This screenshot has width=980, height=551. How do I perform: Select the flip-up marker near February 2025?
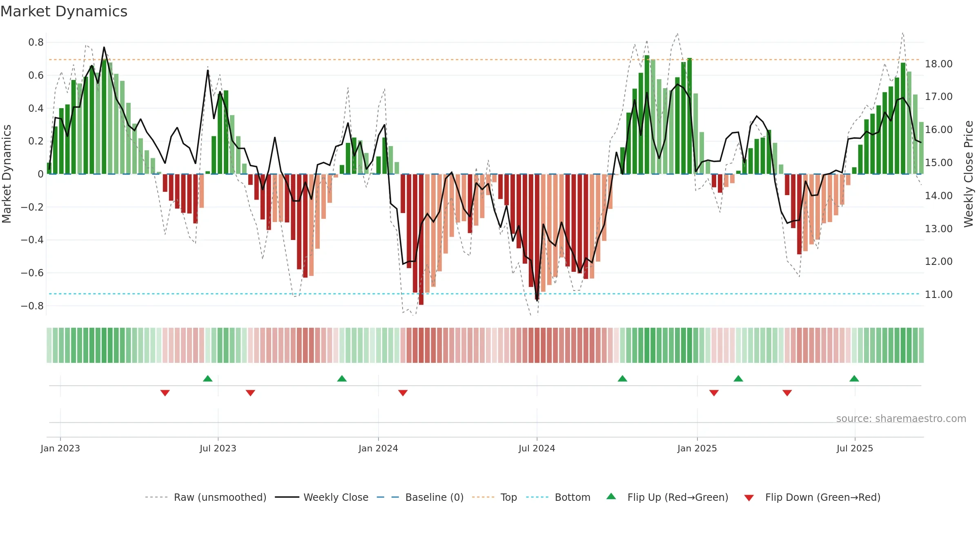[x=738, y=378]
